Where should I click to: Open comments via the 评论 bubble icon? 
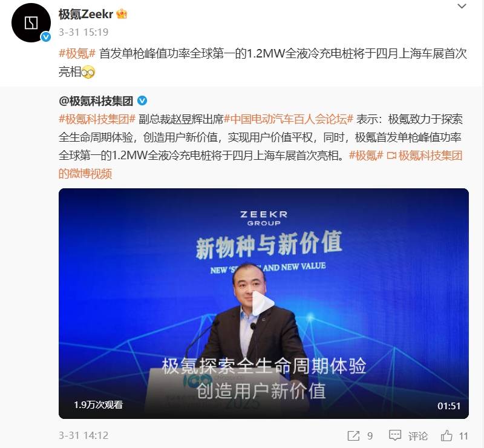click(395, 436)
